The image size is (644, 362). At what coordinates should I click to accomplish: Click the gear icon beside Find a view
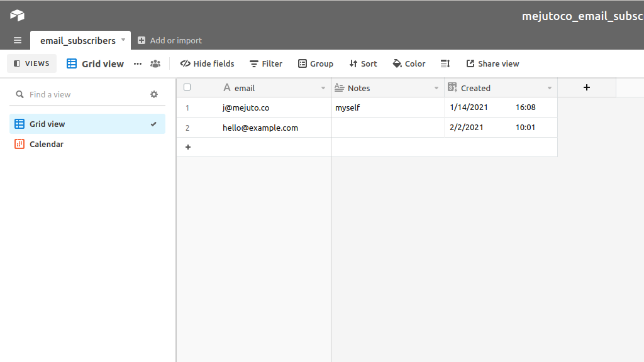coord(154,94)
